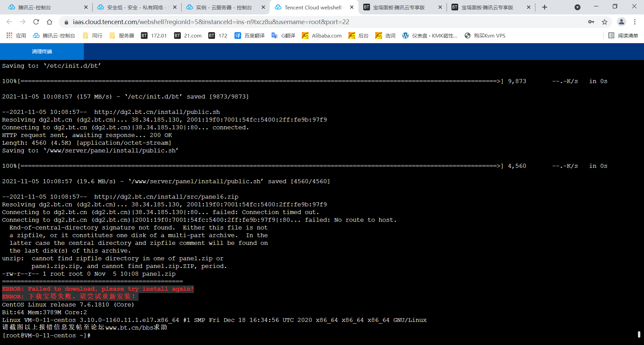The height and width of the screenshot is (345, 644).
Task: Minimize the Chrome window
Action: click(x=596, y=6)
